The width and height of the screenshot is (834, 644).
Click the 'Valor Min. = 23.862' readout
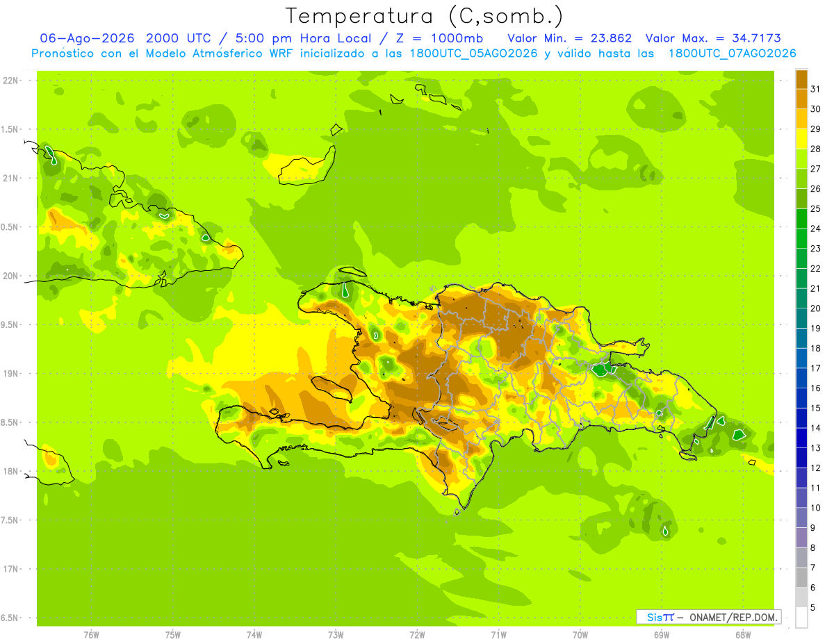570,38
